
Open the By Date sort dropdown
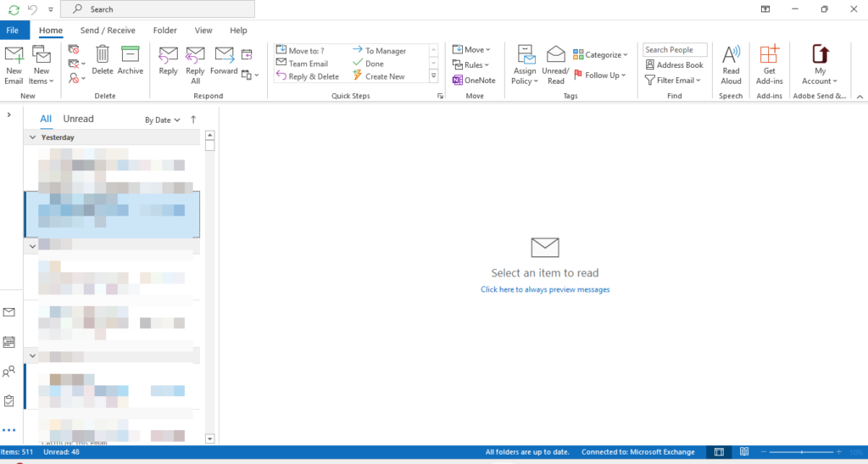point(162,120)
